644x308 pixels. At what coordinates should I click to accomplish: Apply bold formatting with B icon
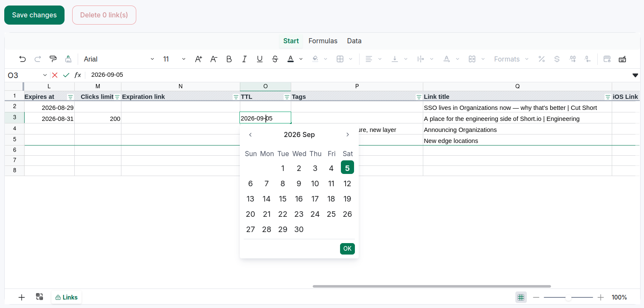click(x=229, y=59)
